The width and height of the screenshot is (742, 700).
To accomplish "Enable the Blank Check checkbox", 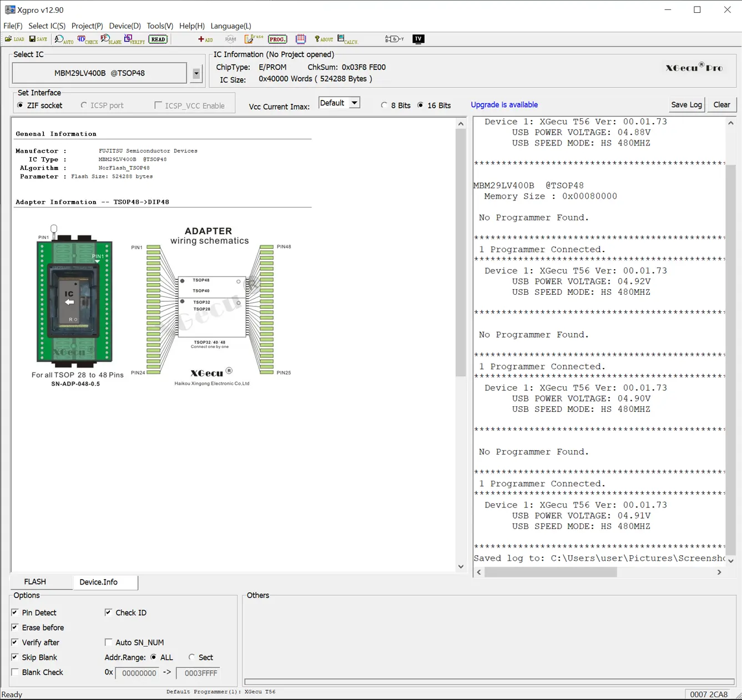I will [37, 673].
